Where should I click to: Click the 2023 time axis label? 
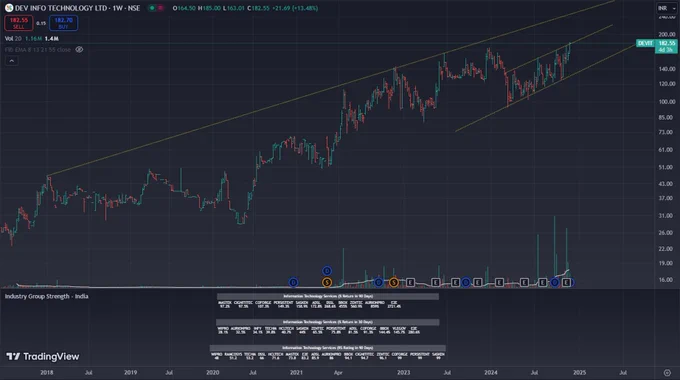pyautogui.click(x=403, y=373)
